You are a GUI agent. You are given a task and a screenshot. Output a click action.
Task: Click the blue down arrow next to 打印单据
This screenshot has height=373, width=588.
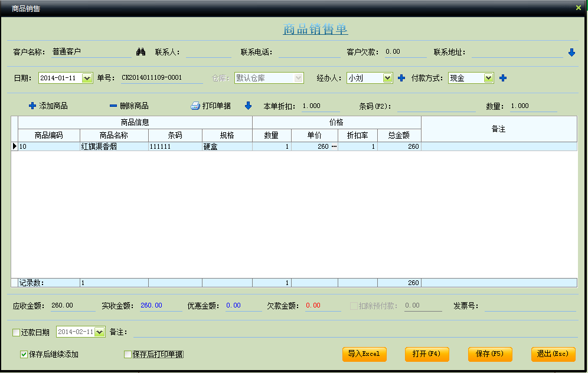tap(248, 106)
